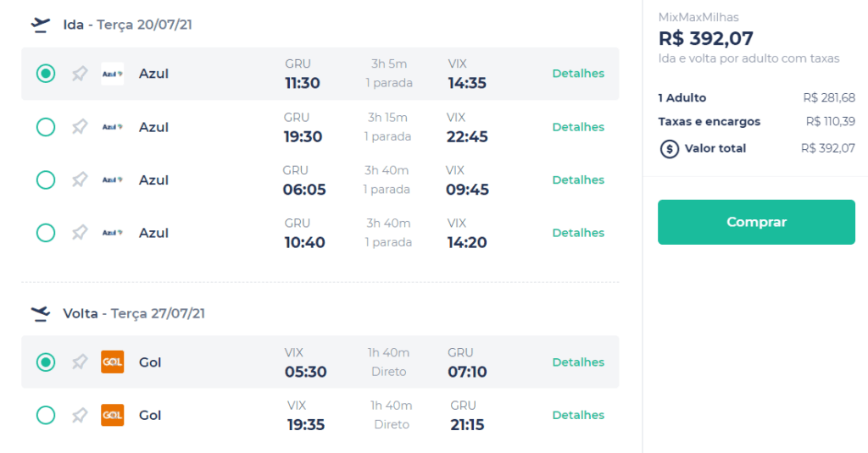868x453 pixels.
Task: Select the Azul 19:30 departure radio button
Action: tap(46, 127)
